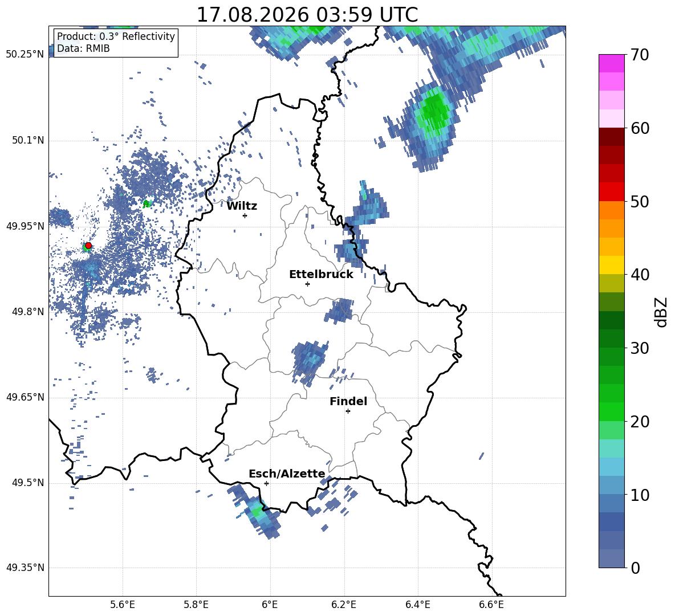Screen dimensions: 675x616
Task: Click the Findel city label
Action: coord(348,401)
